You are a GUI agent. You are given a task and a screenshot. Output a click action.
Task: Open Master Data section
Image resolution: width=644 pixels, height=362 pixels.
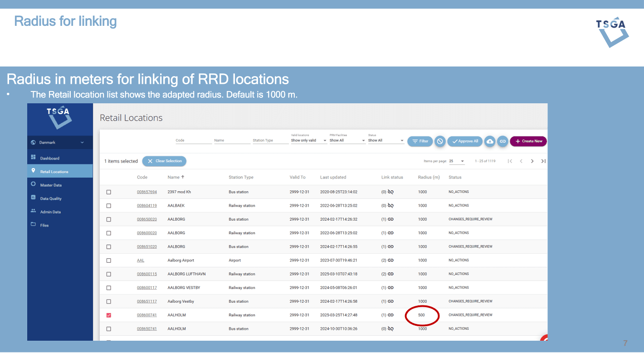[x=60, y=185]
